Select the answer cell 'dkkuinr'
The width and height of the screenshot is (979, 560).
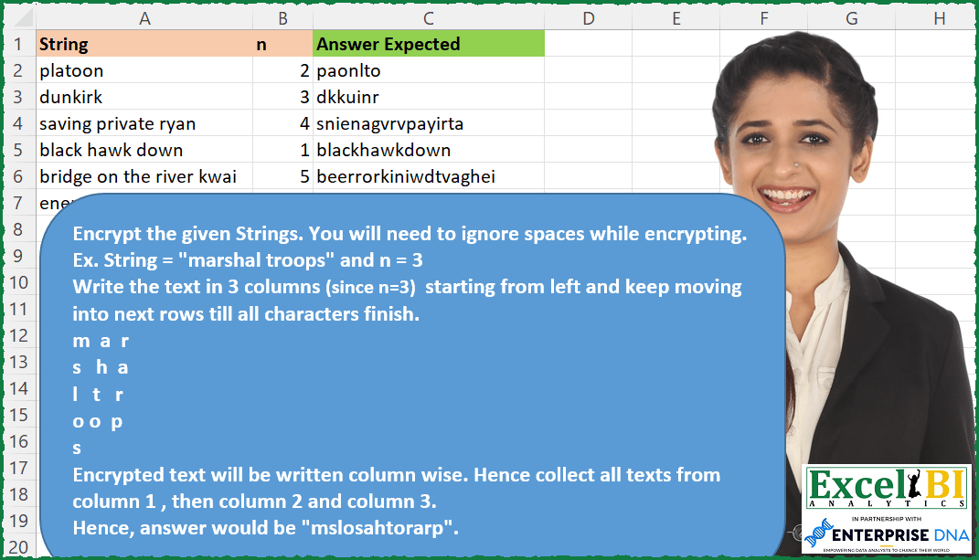[429, 97]
